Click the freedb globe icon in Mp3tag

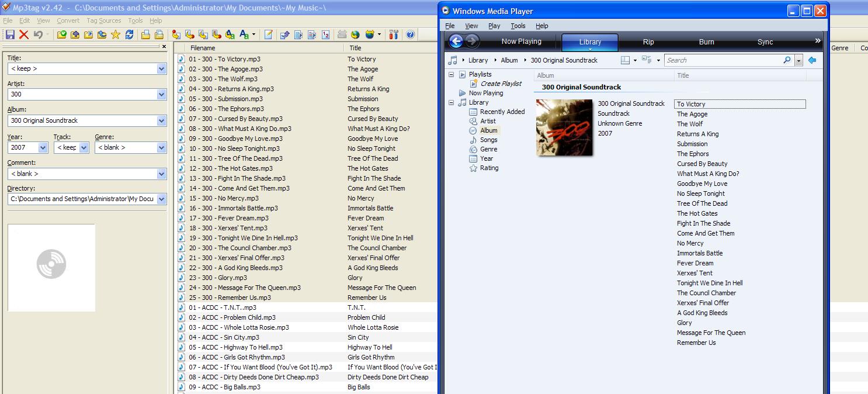[355, 34]
